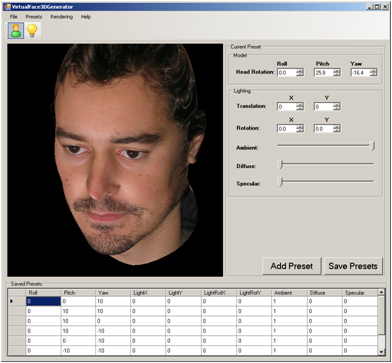Click the 3D face render preview
This screenshot has width=392, height=363.
[115, 160]
